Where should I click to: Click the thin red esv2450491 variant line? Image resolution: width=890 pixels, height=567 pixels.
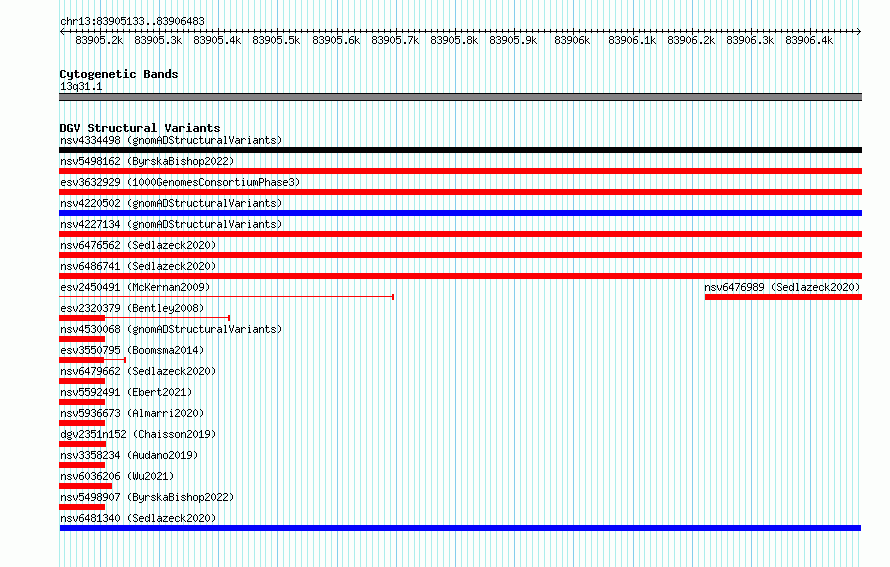226,297
